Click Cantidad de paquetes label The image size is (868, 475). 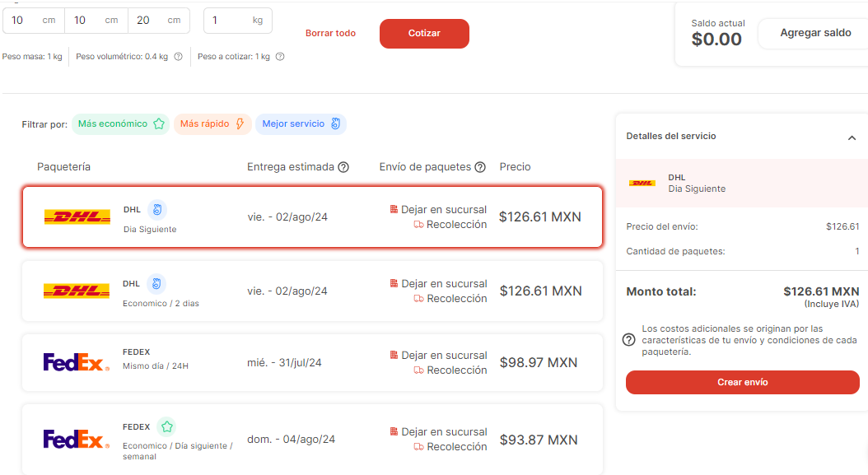click(x=675, y=251)
